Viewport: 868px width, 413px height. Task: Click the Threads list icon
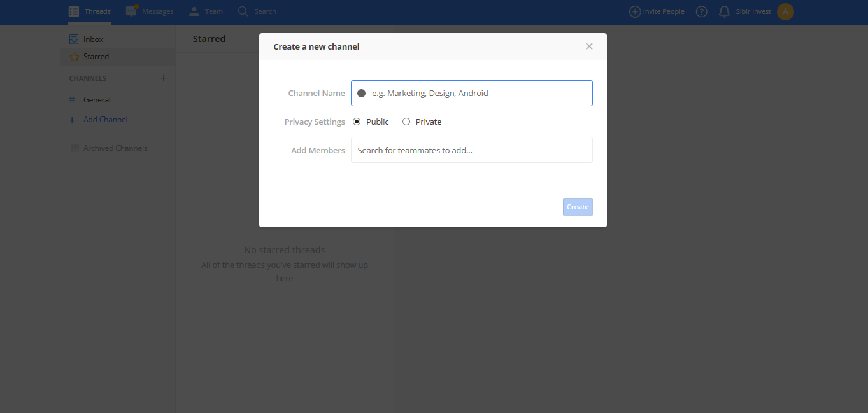pos(74,11)
